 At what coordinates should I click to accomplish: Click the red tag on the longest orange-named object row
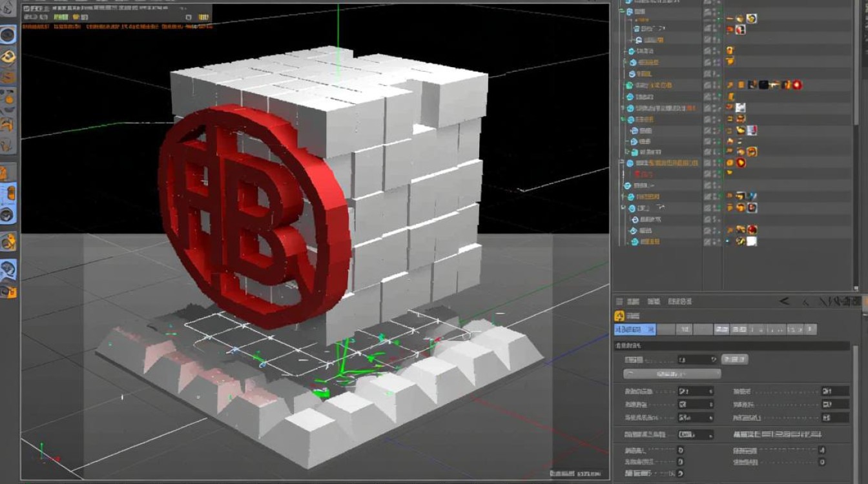[x=741, y=163]
